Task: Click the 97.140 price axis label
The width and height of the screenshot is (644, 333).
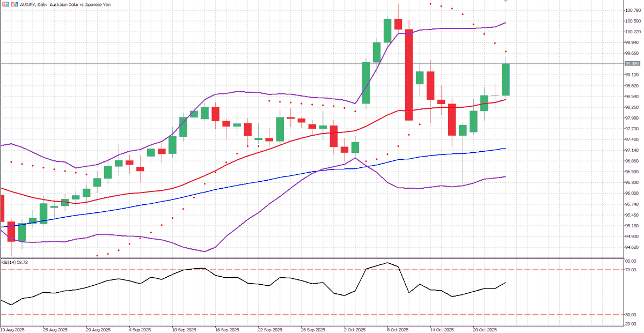Action: click(632, 150)
